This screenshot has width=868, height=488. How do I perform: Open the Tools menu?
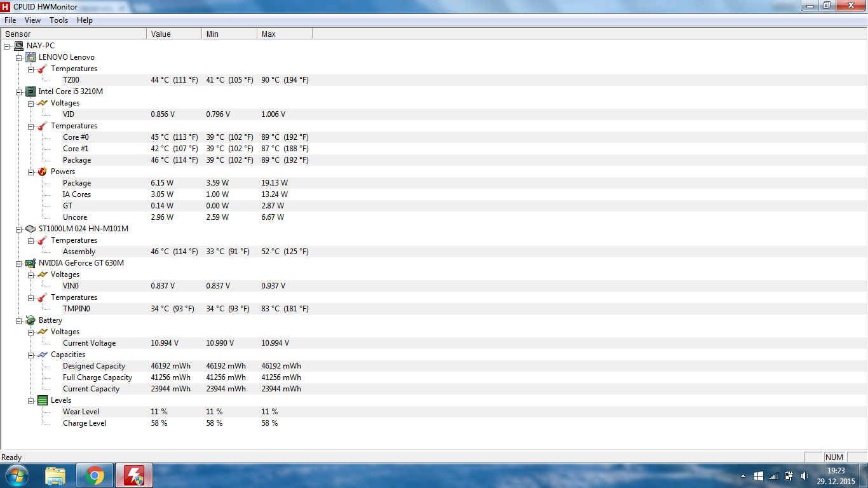[59, 20]
